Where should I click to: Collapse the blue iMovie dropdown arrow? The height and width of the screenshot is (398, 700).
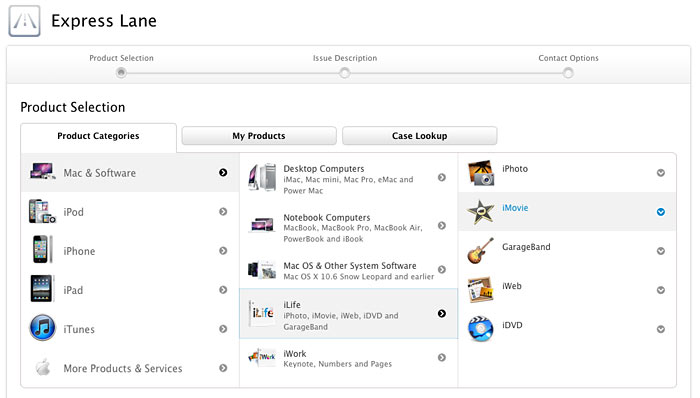pyautogui.click(x=661, y=212)
